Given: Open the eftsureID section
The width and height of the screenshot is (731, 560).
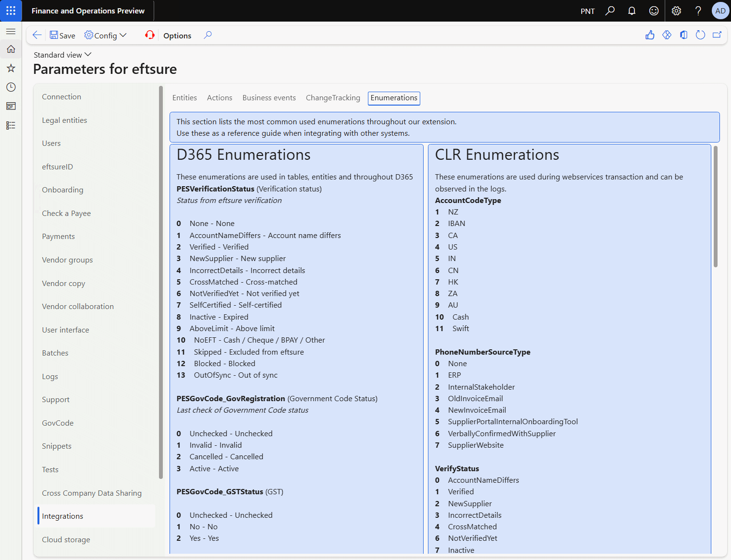Looking at the screenshot, I should point(58,167).
